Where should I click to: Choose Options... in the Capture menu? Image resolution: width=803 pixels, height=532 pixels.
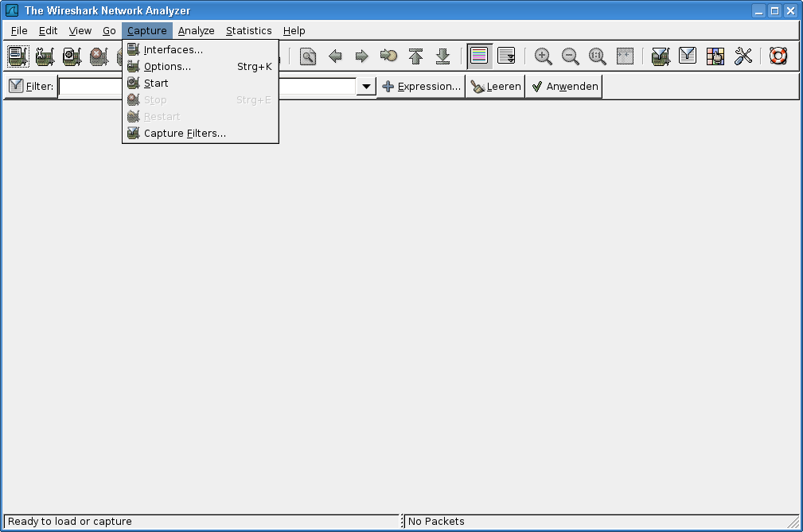pos(201,67)
